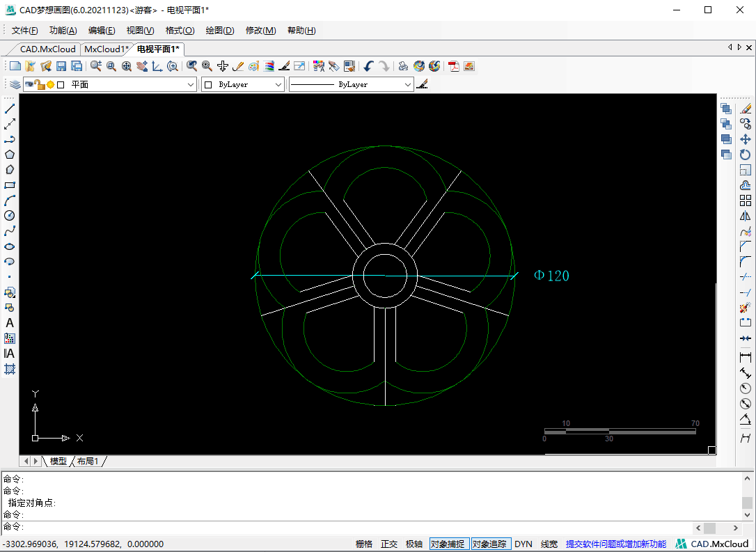Click the Save file icon
The height and width of the screenshot is (552, 756).
click(x=61, y=66)
